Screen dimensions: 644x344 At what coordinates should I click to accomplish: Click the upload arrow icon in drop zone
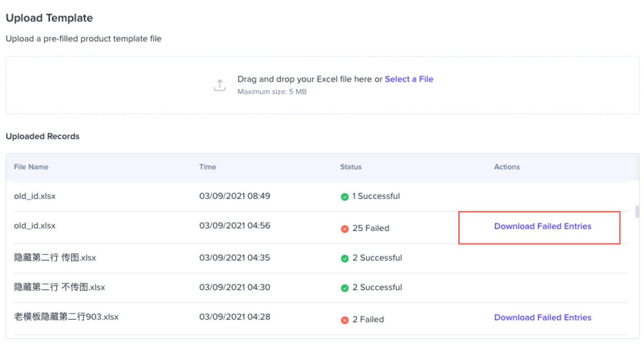pos(220,85)
